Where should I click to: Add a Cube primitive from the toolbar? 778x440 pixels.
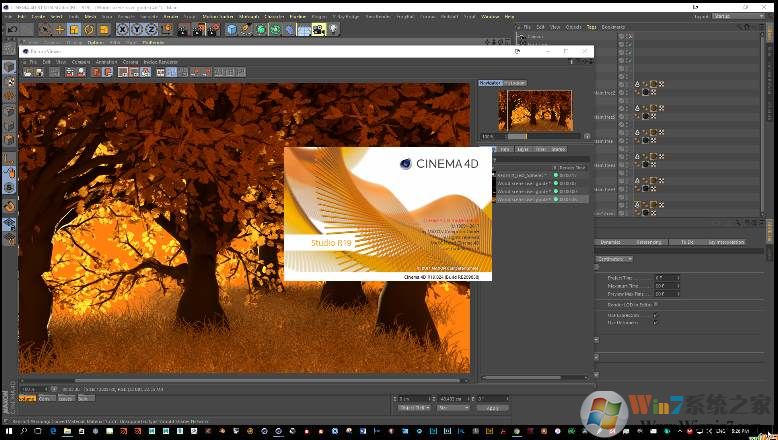[231, 30]
